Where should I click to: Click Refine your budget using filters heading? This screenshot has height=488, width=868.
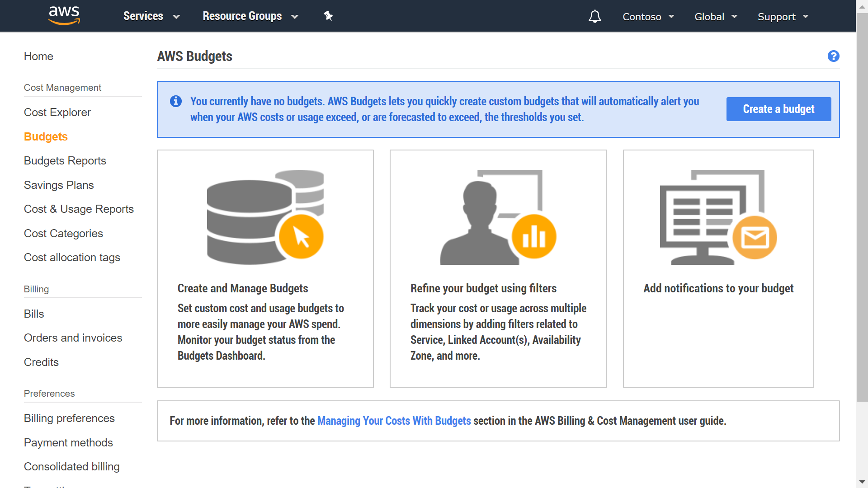pyautogui.click(x=483, y=288)
